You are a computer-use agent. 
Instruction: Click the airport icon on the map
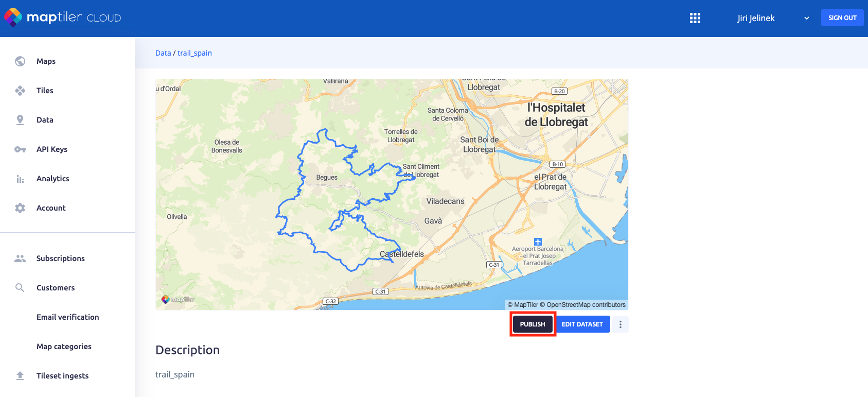[x=538, y=241]
